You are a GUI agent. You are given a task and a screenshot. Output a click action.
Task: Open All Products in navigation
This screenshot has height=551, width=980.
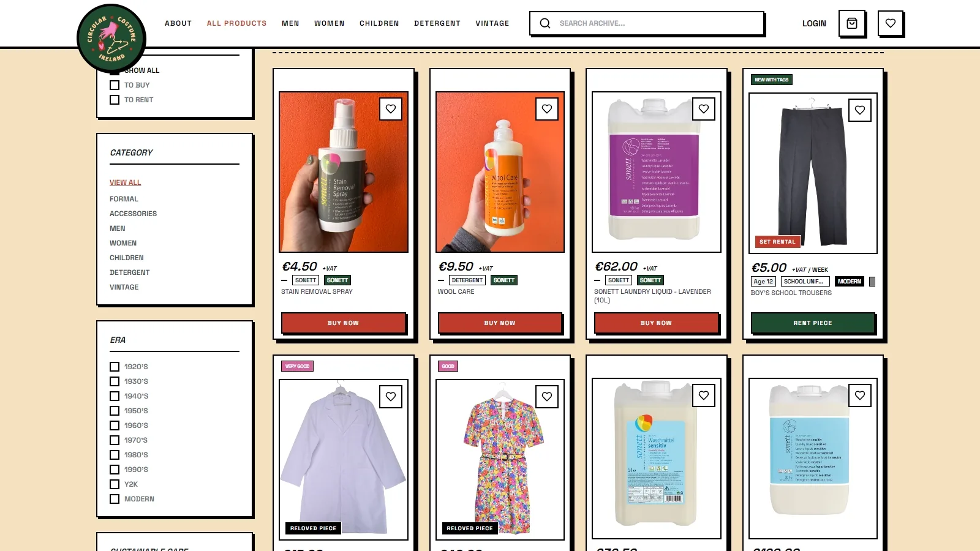236,23
